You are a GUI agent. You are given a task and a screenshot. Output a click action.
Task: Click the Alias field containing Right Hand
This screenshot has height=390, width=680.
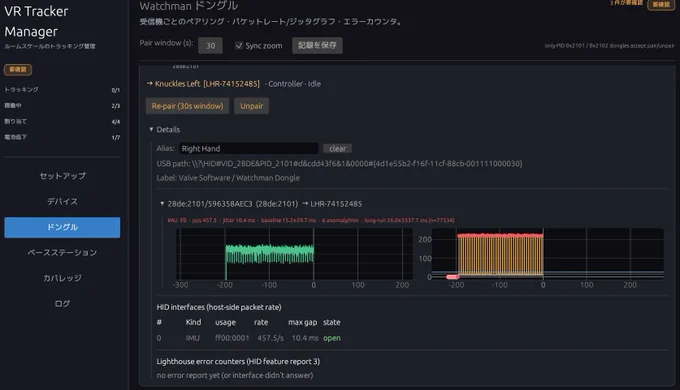coord(248,148)
